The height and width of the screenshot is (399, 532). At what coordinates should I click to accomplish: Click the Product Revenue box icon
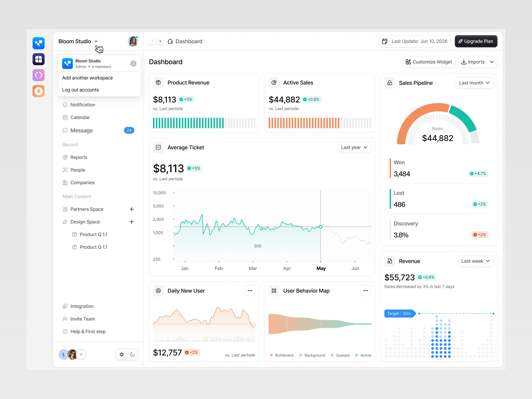[x=158, y=83]
